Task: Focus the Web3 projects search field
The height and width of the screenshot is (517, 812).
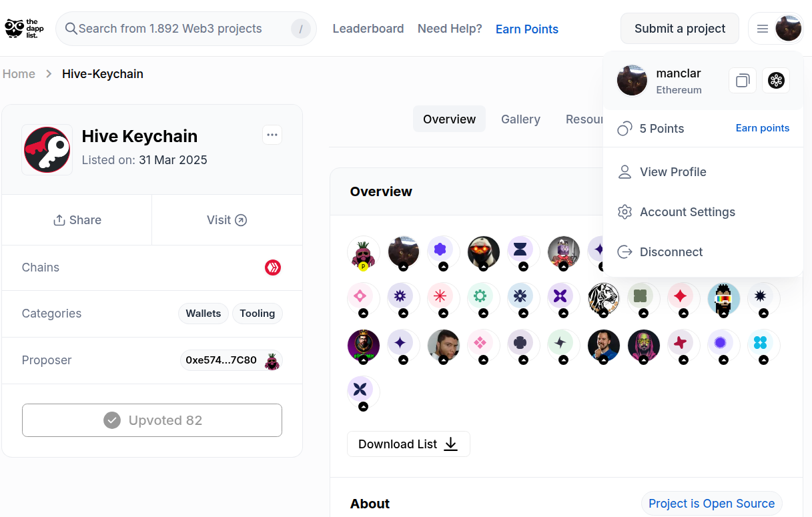Action: 185,29
